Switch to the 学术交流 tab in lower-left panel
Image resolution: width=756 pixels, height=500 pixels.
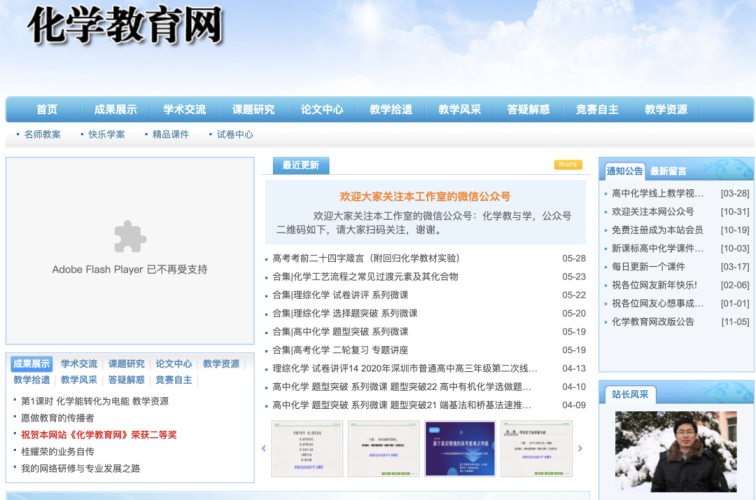(79, 364)
